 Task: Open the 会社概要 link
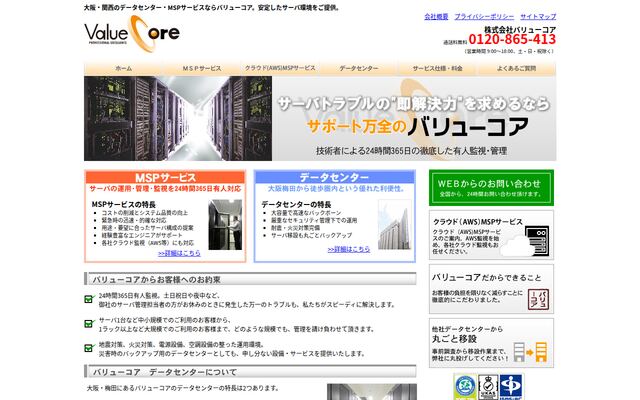pyautogui.click(x=436, y=17)
